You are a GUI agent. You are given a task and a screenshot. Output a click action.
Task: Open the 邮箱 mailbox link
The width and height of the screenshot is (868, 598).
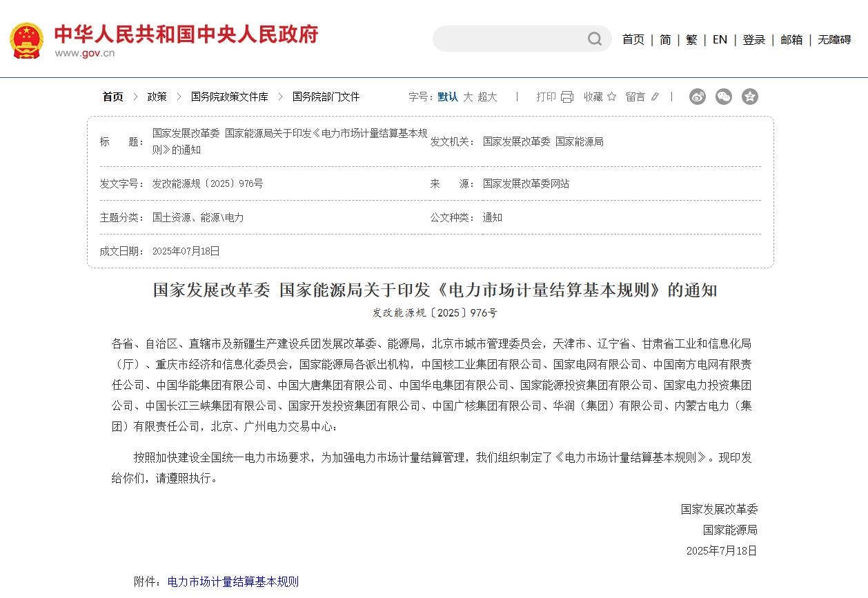[x=791, y=40]
